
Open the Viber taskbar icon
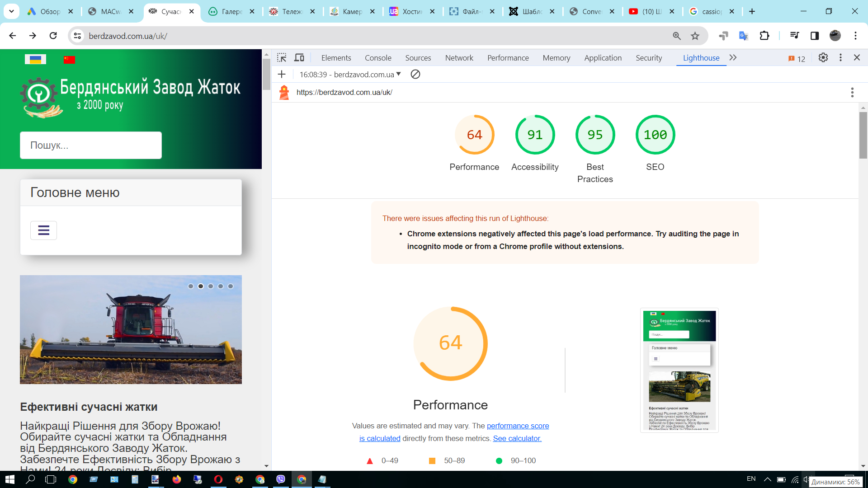[x=281, y=479]
